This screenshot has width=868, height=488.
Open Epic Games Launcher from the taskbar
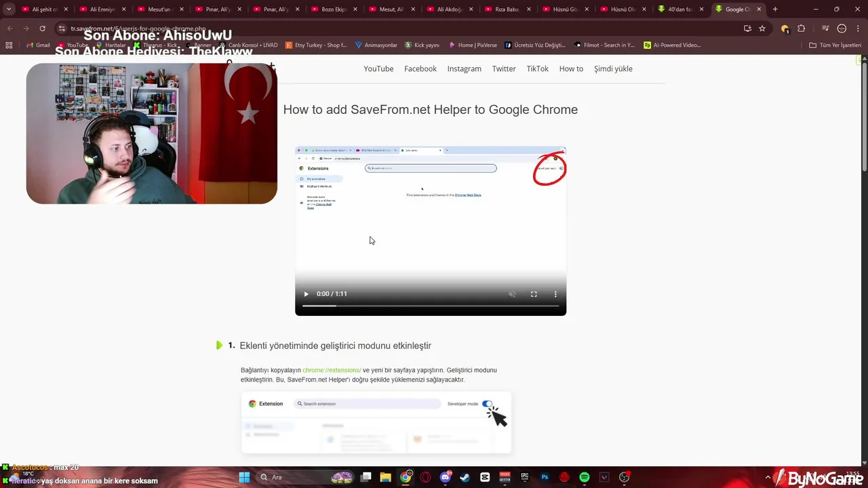[524, 477]
